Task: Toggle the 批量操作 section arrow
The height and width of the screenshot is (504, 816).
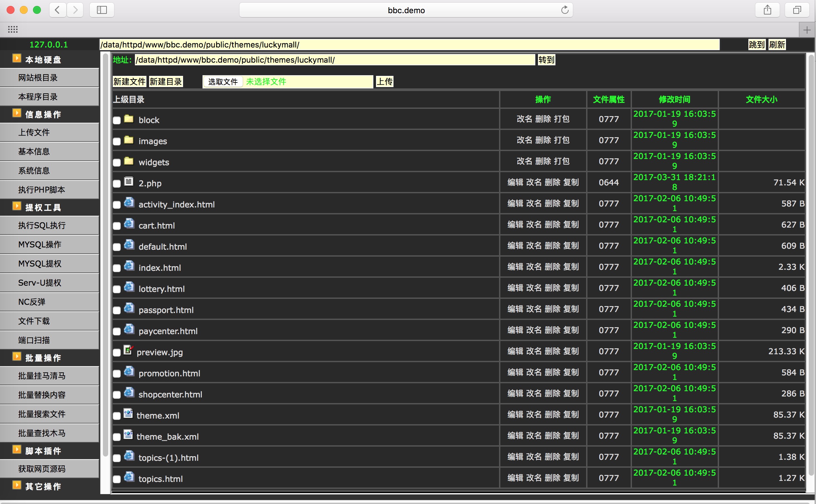Action: (x=17, y=357)
